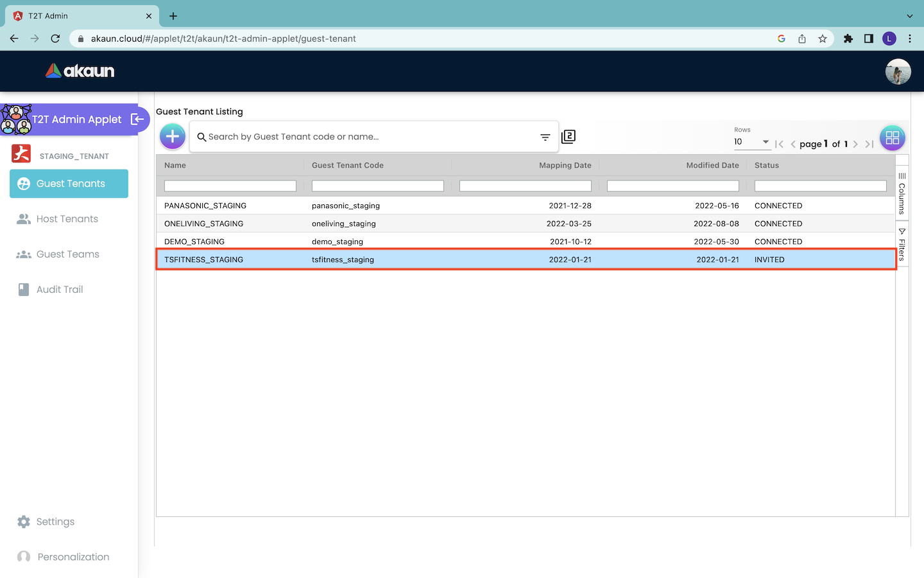
Task: Go to the Guest Teams section
Action: point(67,254)
